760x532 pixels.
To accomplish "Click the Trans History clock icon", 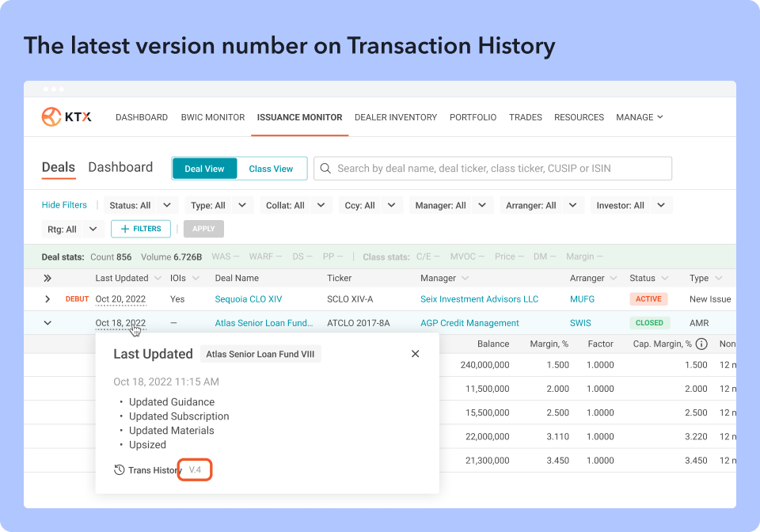I will (120, 470).
